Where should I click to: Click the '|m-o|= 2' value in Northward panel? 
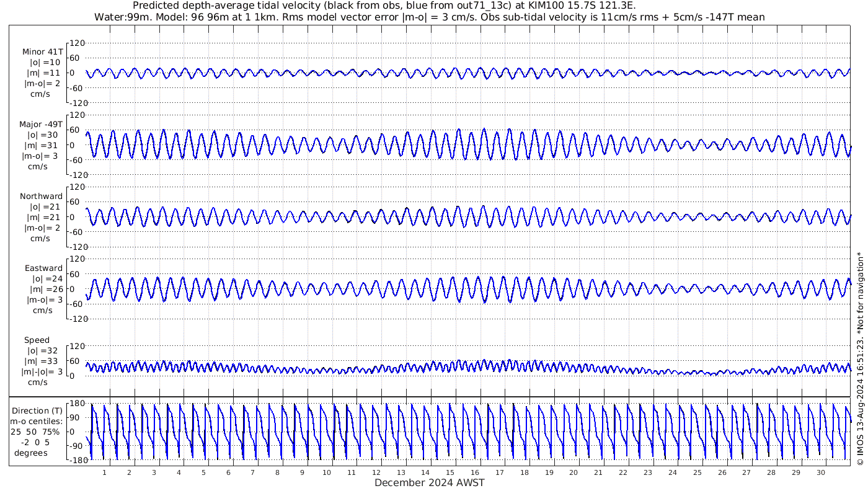point(42,228)
